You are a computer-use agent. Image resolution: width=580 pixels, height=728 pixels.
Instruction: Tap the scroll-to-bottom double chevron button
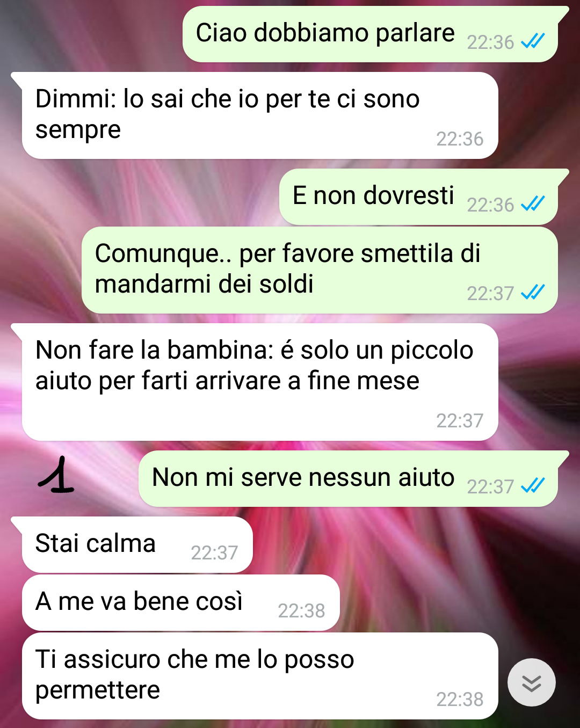531,682
